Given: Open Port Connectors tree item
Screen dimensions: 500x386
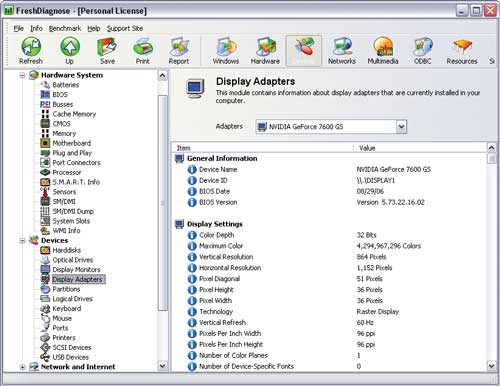Looking at the screenshot, I should tap(76, 162).
